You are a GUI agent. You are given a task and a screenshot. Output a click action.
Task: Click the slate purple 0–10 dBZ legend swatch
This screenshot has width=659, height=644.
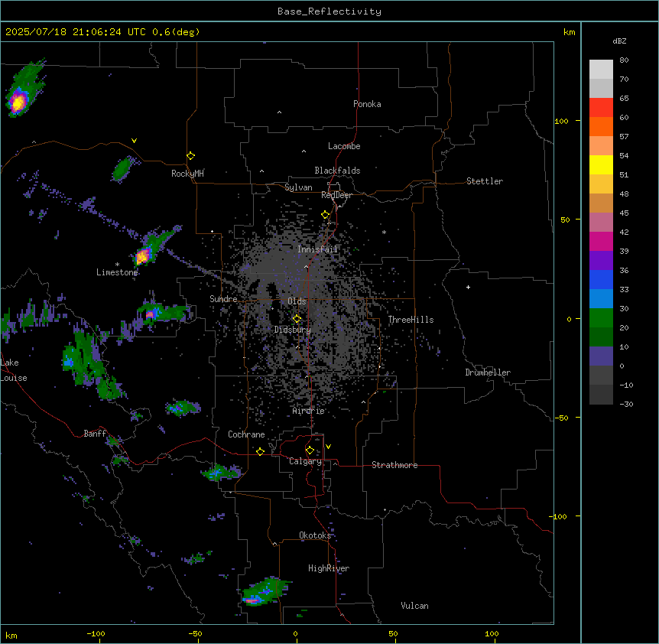click(601, 356)
